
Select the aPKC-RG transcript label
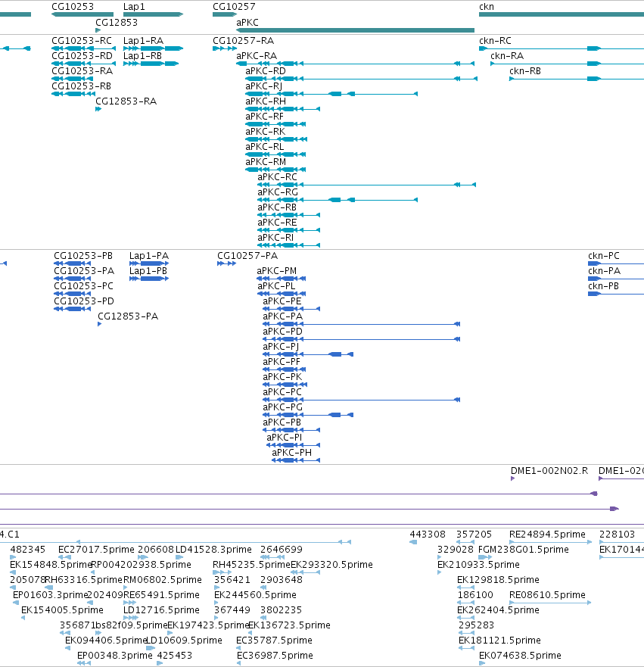click(278, 192)
